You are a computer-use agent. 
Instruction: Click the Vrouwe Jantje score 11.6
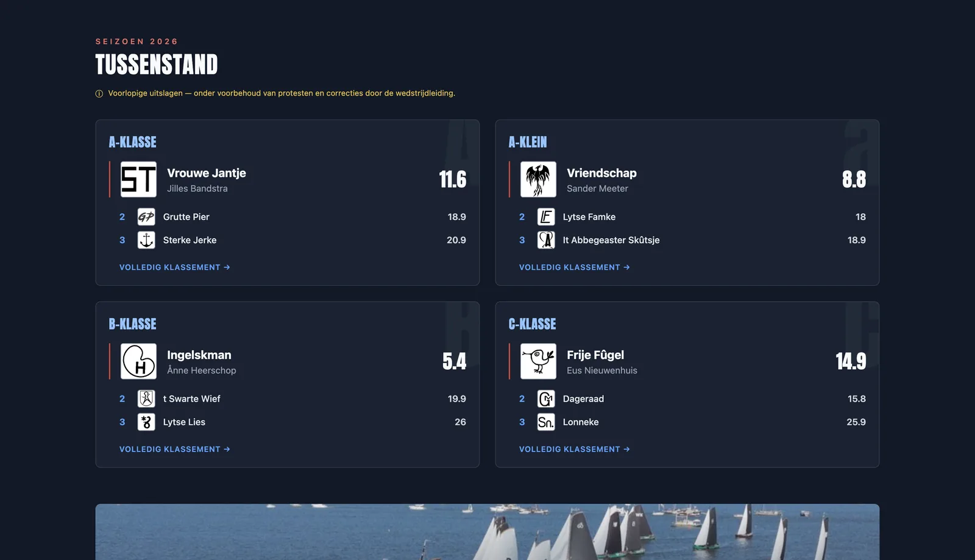click(453, 179)
